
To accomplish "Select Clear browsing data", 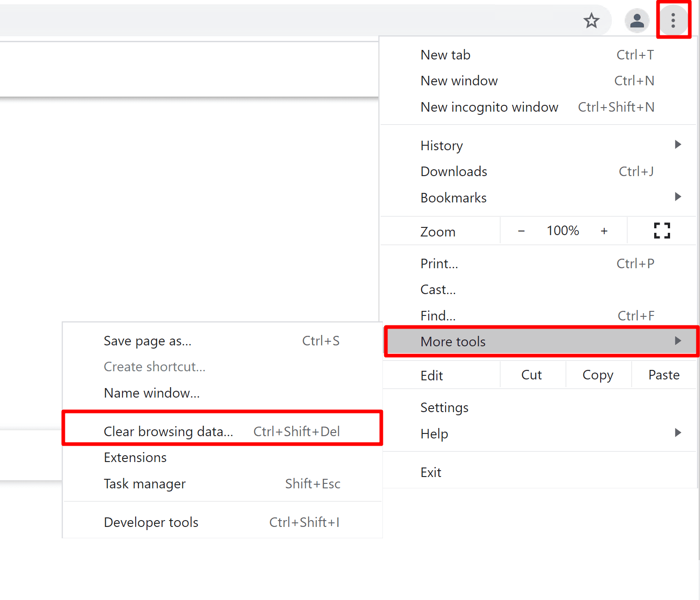I will [x=168, y=431].
